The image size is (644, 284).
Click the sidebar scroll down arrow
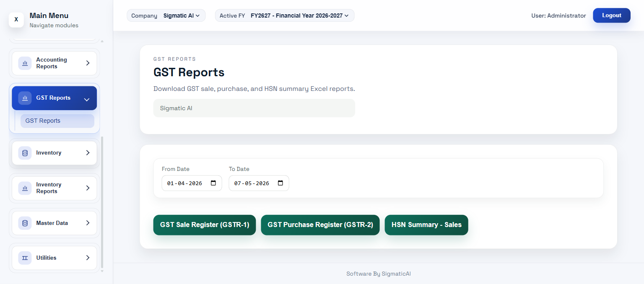point(102,271)
